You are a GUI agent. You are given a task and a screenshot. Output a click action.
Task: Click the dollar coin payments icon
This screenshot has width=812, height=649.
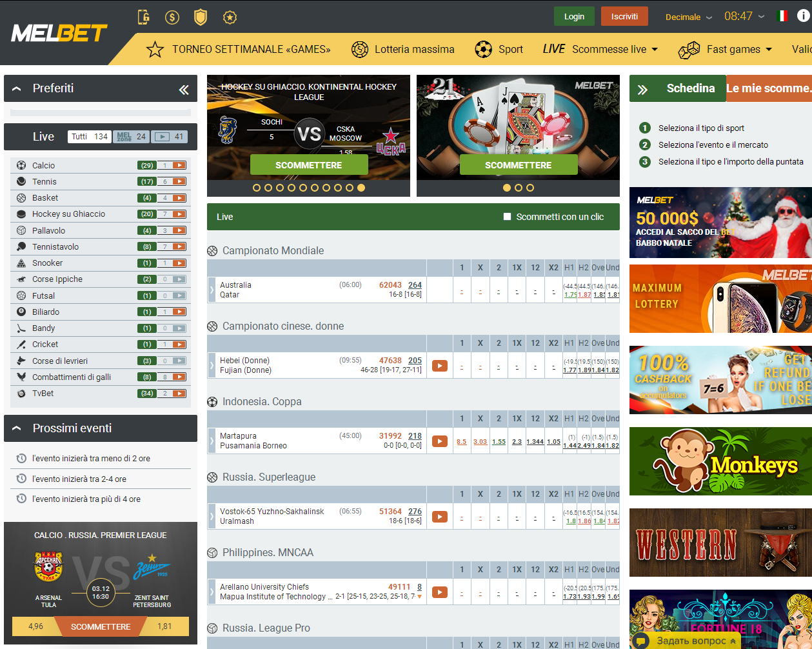[172, 17]
